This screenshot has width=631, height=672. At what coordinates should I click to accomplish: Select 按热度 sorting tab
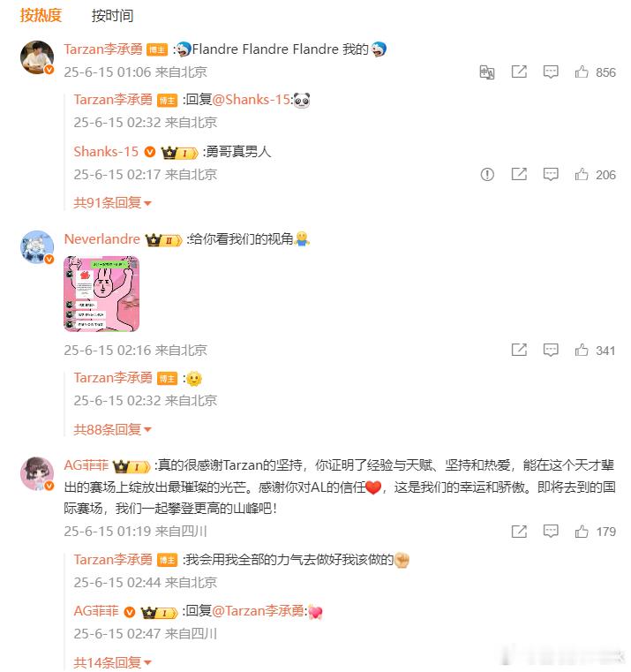point(41,15)
